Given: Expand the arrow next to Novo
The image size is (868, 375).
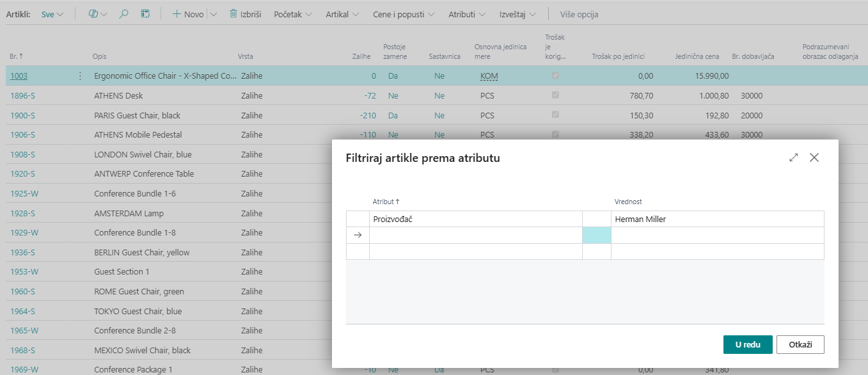Looking at the screenshot, I should point(214,14).
